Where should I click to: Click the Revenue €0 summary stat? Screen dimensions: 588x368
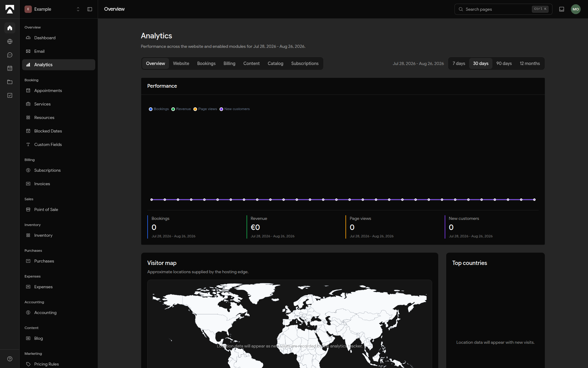pos(293,227)
